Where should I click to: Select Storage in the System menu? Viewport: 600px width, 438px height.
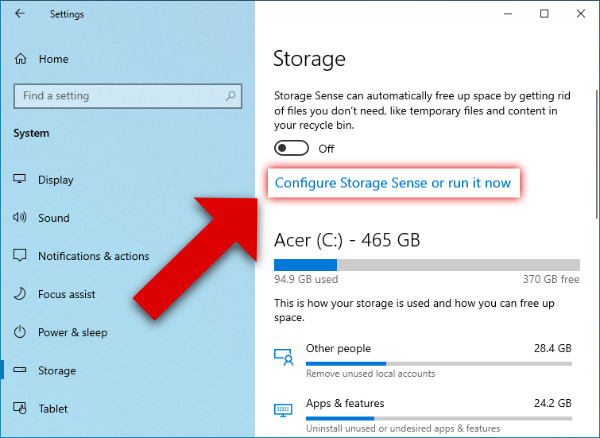57,370
